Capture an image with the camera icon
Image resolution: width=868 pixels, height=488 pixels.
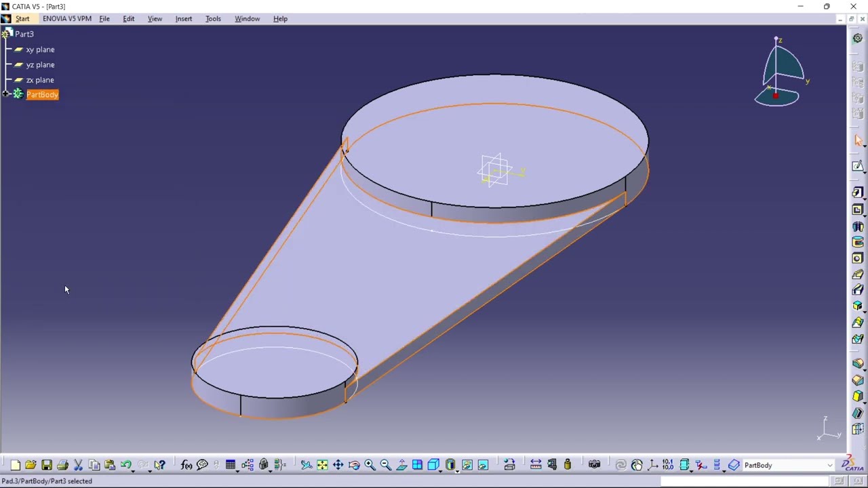click(594, 465)
